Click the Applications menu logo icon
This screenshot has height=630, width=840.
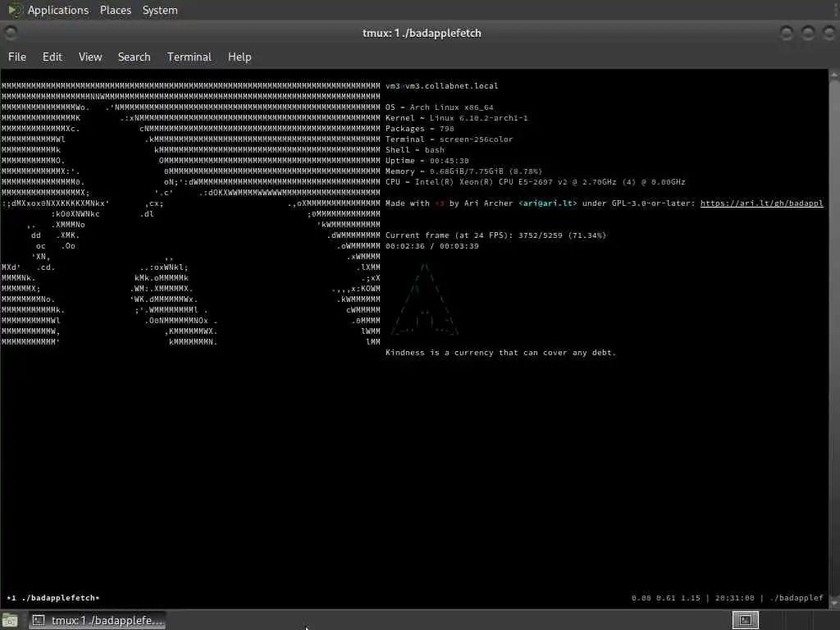pyautogui.click(x=15, y=10)
